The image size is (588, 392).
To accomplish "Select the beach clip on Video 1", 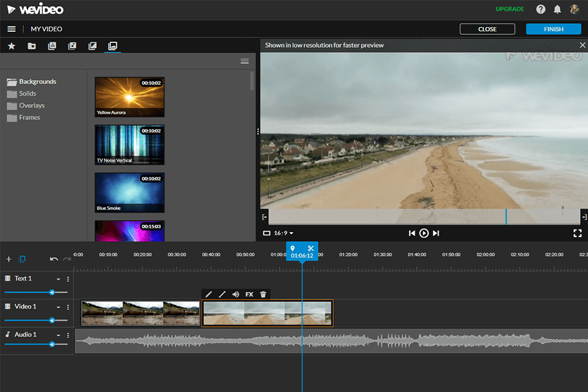I will tap(268, 313).
